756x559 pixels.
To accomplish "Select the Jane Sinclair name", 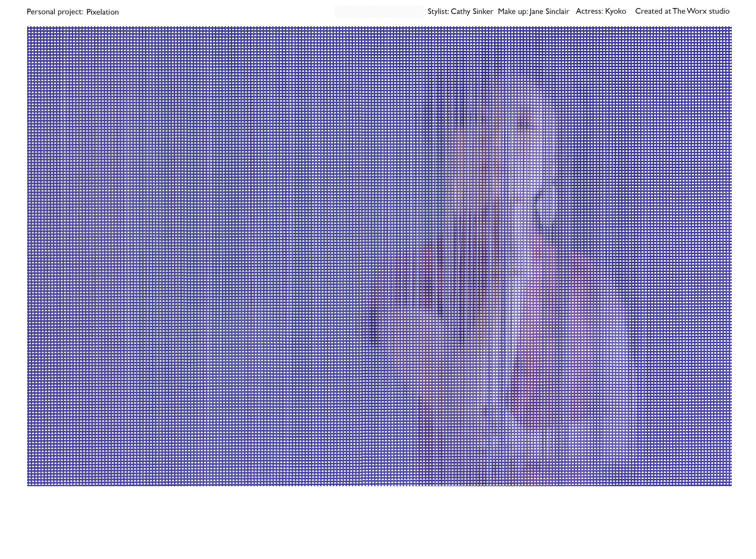I will tap(549, 12).
